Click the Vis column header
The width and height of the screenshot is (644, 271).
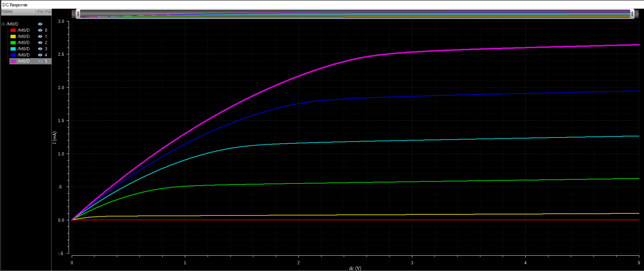pyautogui.click(x=39, y=12)
